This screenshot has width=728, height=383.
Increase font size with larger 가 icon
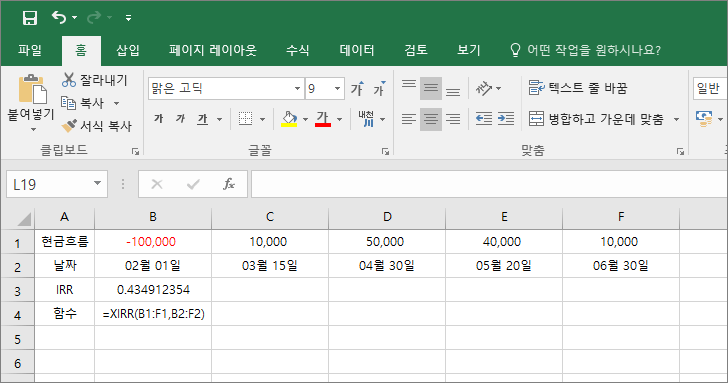[x=358, y=88]
